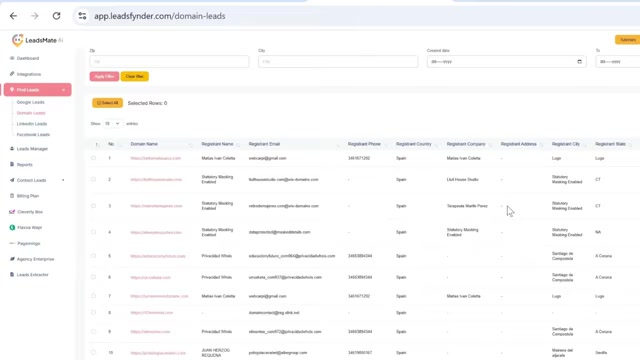
Task: Sort by the Registrant Address column arrows
Action: pos(541,144)
